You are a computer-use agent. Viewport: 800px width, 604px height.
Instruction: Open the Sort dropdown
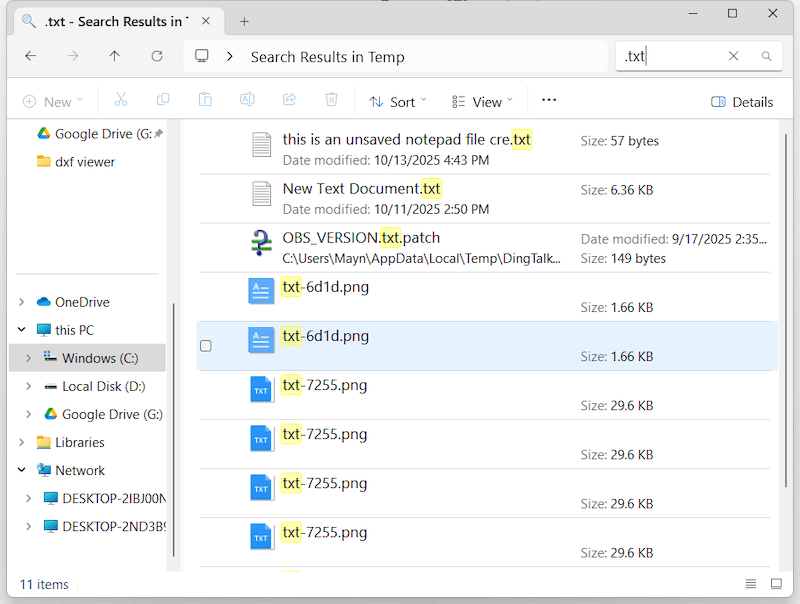398,101
